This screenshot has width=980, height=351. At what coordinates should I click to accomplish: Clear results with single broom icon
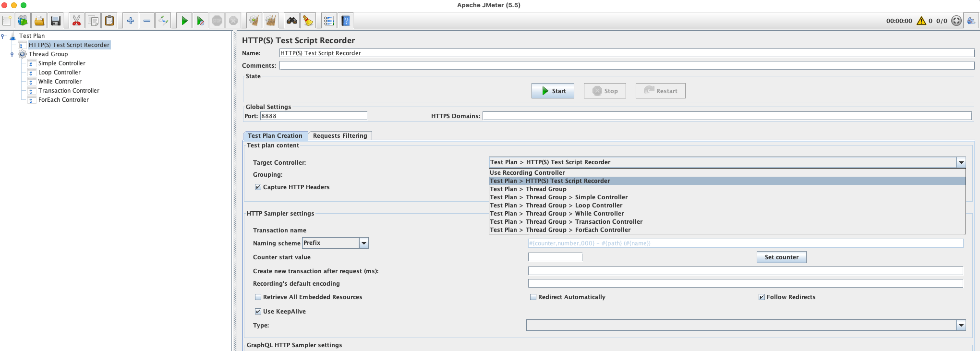pos(254,21)
